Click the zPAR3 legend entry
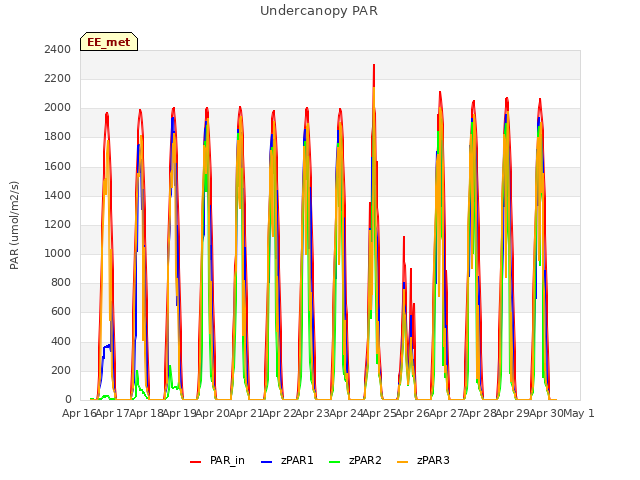Screen dimensions: 640x480 click(423, 460)
